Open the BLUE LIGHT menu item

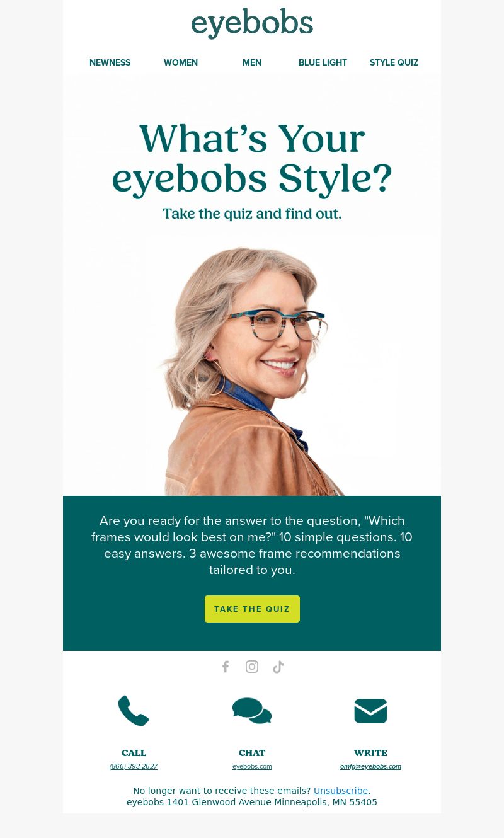[323, 62]
